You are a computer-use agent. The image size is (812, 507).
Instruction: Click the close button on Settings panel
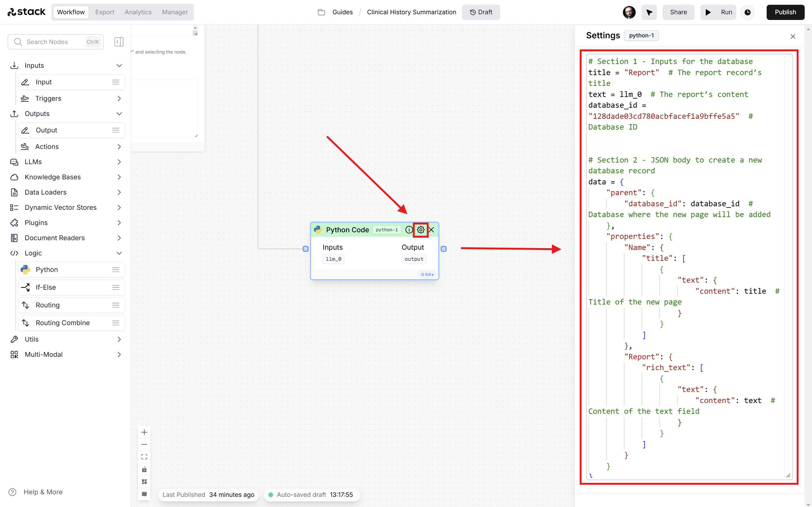pos(793,36)
